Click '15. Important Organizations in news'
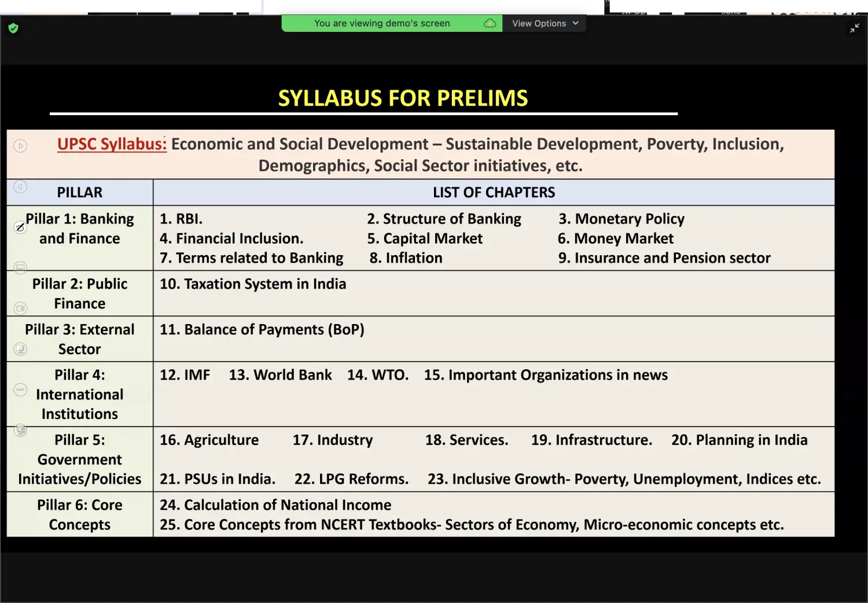The image size is (868, 603). (x=546, y=375)
